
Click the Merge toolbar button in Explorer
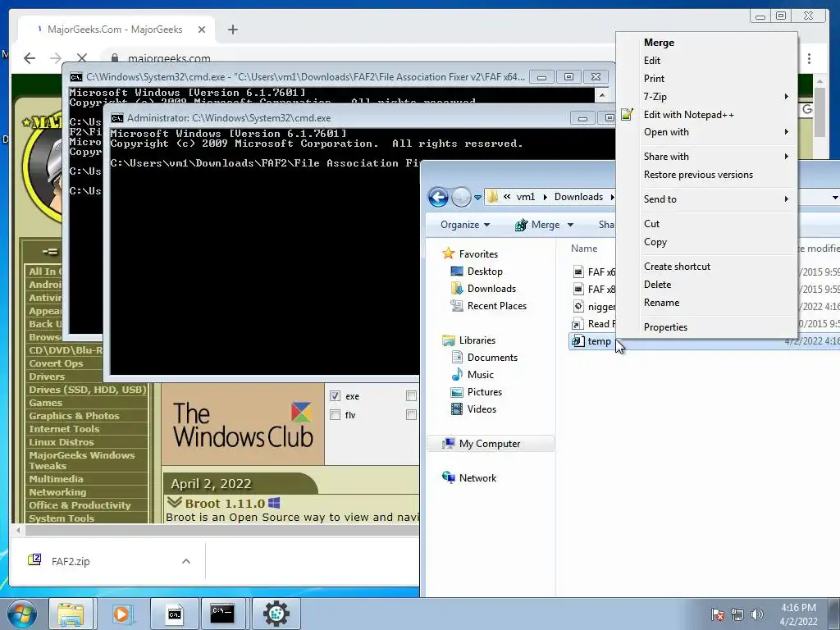[537, 225]
